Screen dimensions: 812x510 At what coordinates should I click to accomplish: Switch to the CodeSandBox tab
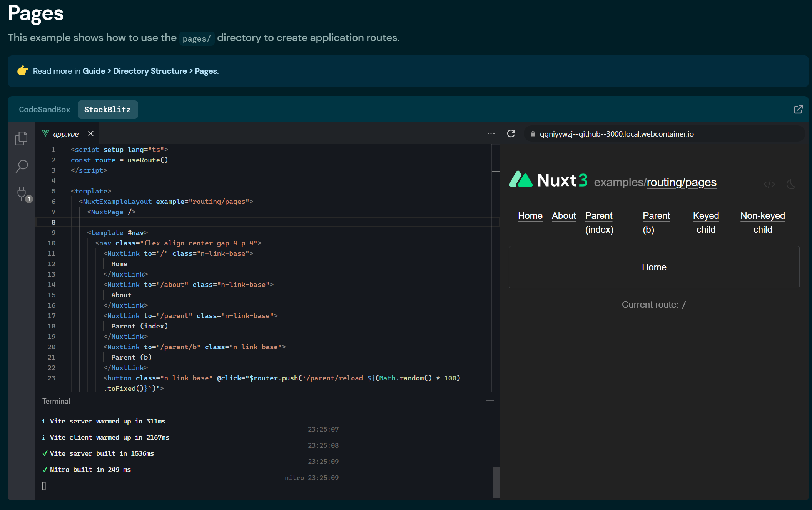tap(44, 109)
